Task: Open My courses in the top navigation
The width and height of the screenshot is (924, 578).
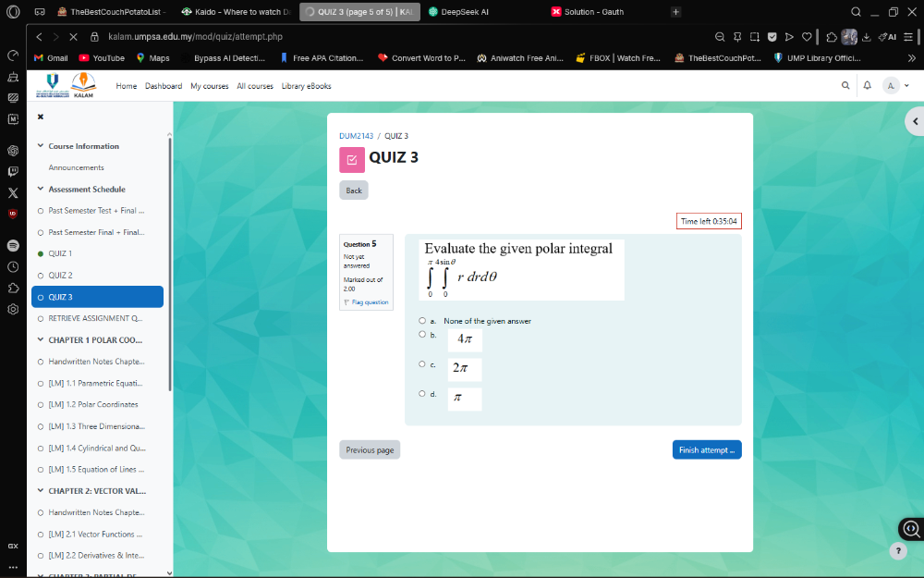Action: click(209, 86)
